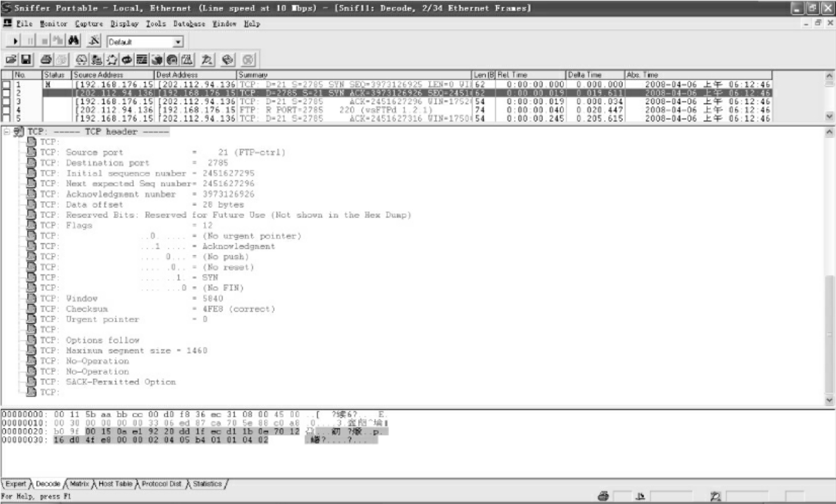836x504 pixels.
Task: Click the Rel. Time column header
Action: click(x=531, y=75)
